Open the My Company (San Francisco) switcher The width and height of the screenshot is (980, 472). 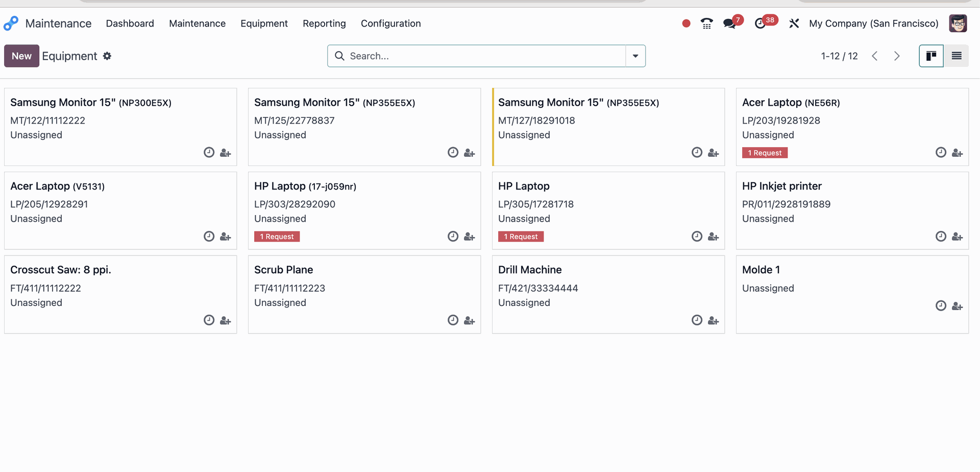873,23
